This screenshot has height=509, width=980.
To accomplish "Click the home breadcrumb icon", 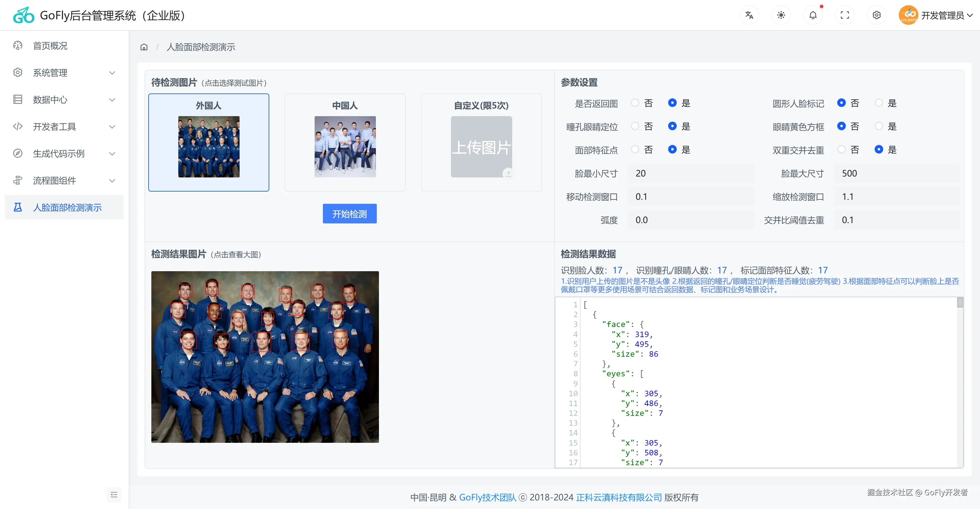I will click(144, 47).
